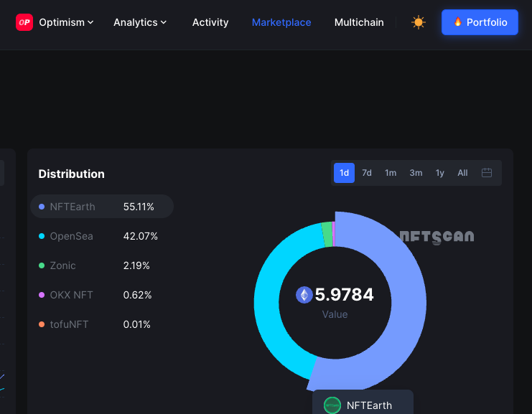Click the magenta OKX NFT legend dot
This screenshot has height=414, width=532.
[42, 295]
